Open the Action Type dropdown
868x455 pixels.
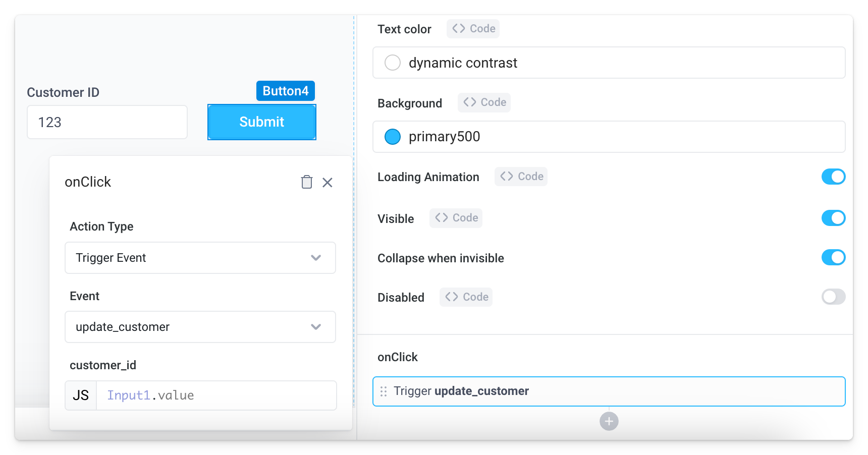(200, 258)
